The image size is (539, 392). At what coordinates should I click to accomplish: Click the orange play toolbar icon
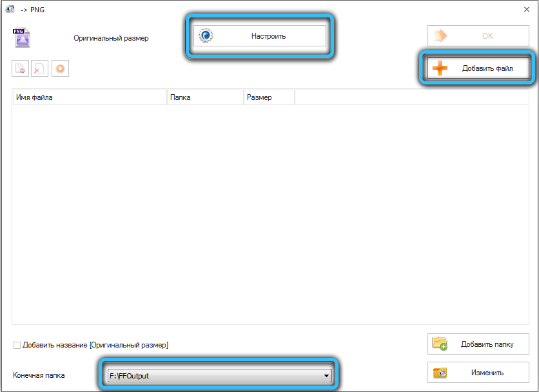click(60, 68)
